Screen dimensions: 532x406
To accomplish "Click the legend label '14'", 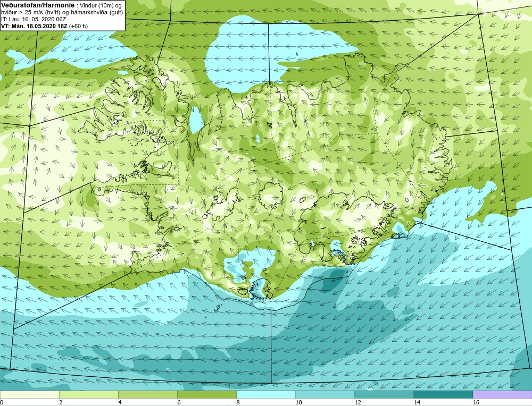I will pos(417,402).
